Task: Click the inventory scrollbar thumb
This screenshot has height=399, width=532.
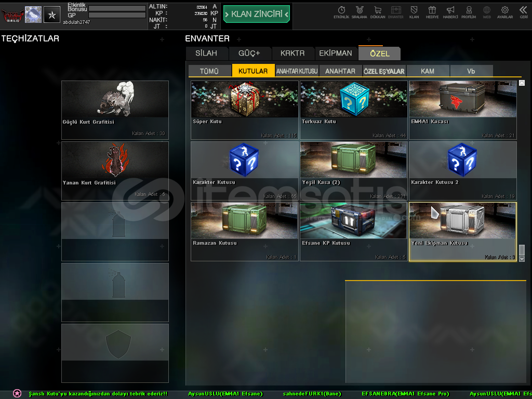Action: click(x=522, y=250)
